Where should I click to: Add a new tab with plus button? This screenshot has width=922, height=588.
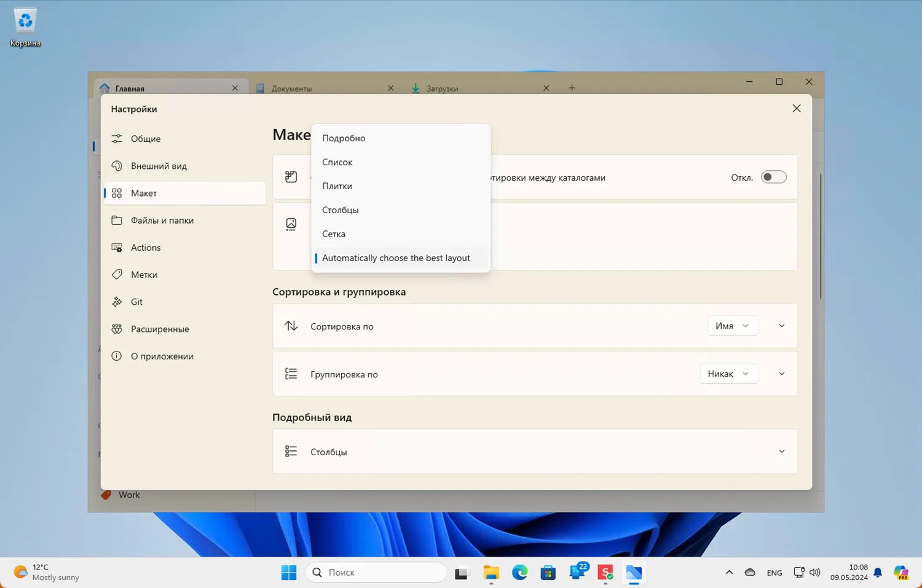(572, 88)
